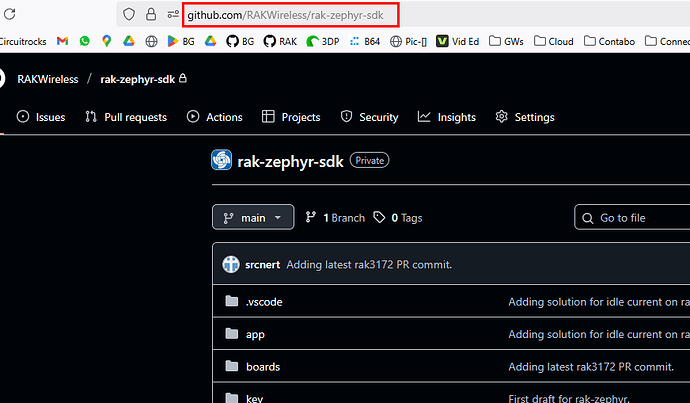The height and width of the screenshot is (403, 690).
Task: Click the shield tracking protection icon
Action: [x=128, y=14]
